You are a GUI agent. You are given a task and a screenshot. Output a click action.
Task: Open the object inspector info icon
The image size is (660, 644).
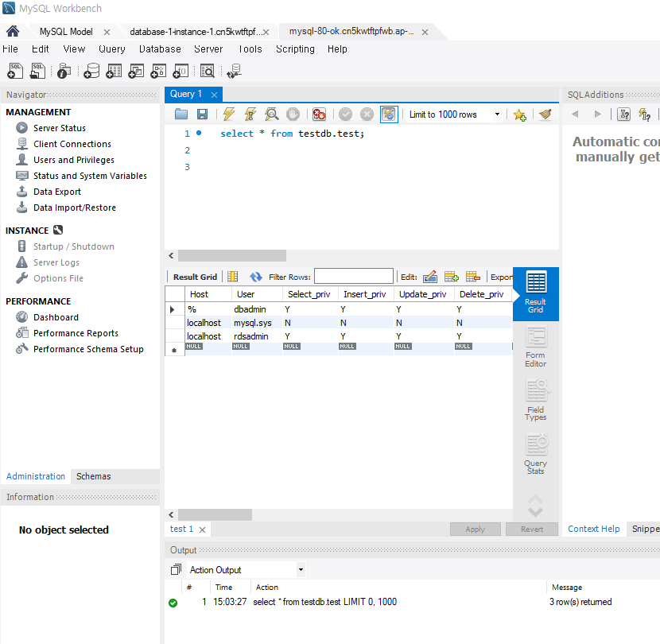[64, 71]
